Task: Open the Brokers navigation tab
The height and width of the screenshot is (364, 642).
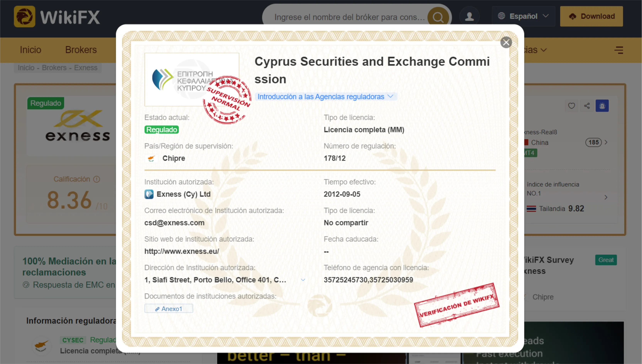Action: pos(81,50)
